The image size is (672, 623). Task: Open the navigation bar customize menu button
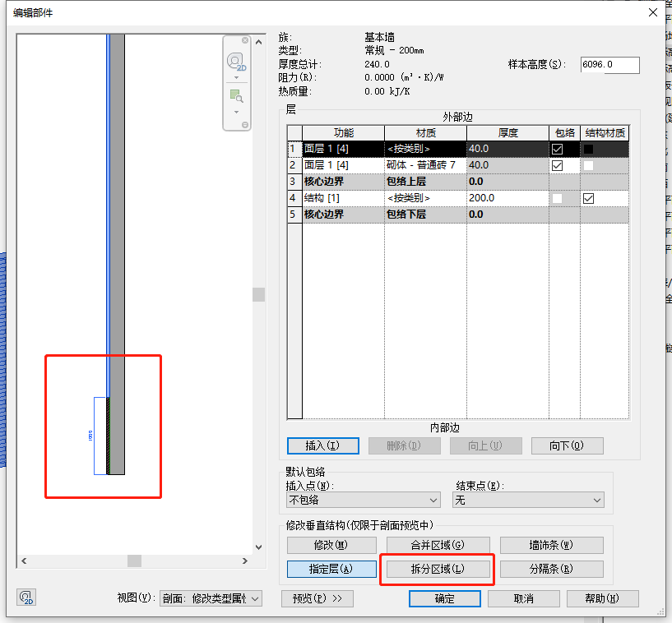pyautogui.click(x=245, y=125)
